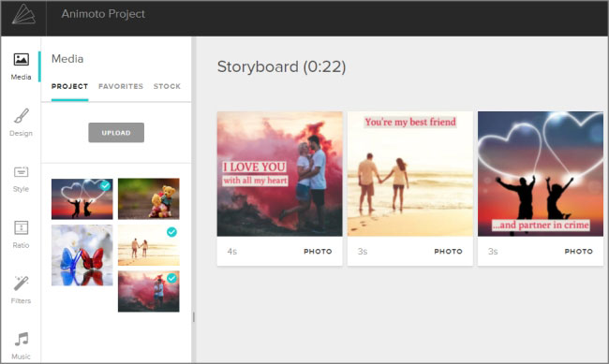Switch to the STOCK media tab
The width and height of the screenshot is (609, 364).
167,86
